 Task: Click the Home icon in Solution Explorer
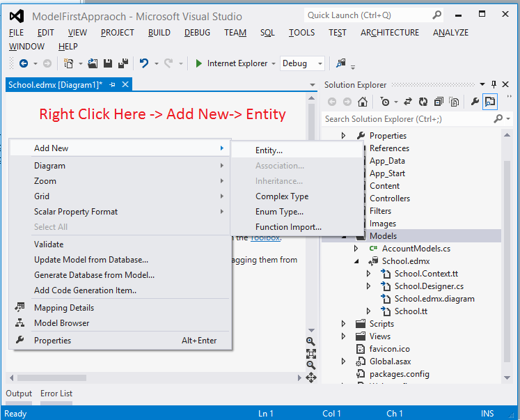pos(363,102)
